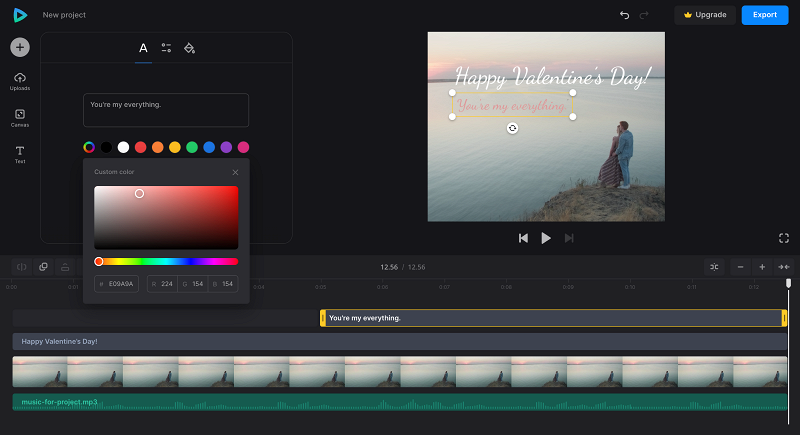
Task: Click the split clip tool
Action: (x=21, y=267)
